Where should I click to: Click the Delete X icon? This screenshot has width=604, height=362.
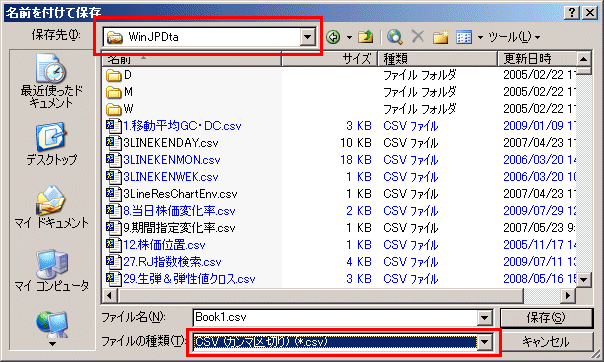pyautogui.click(x=418, y=37)
